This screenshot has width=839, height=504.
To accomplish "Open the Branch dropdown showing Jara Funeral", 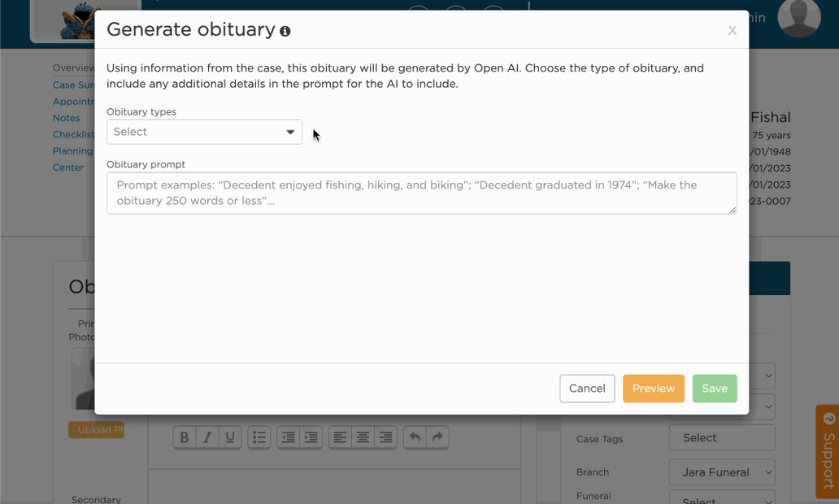I will tap(721, 472).
